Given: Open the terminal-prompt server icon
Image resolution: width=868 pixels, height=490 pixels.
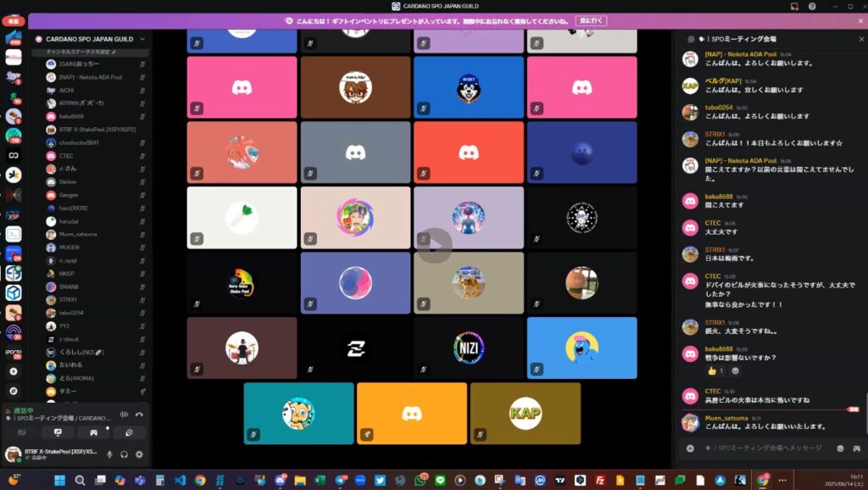Looking at the screenshot, I should (14, 234).
